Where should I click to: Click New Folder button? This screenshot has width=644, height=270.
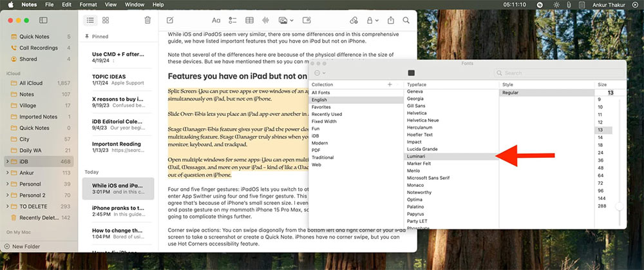click(x=22, y=247)
